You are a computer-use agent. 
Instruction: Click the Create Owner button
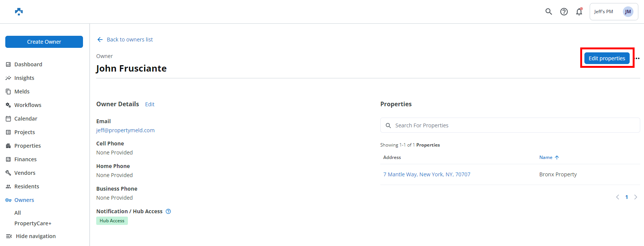coord(44,42)
